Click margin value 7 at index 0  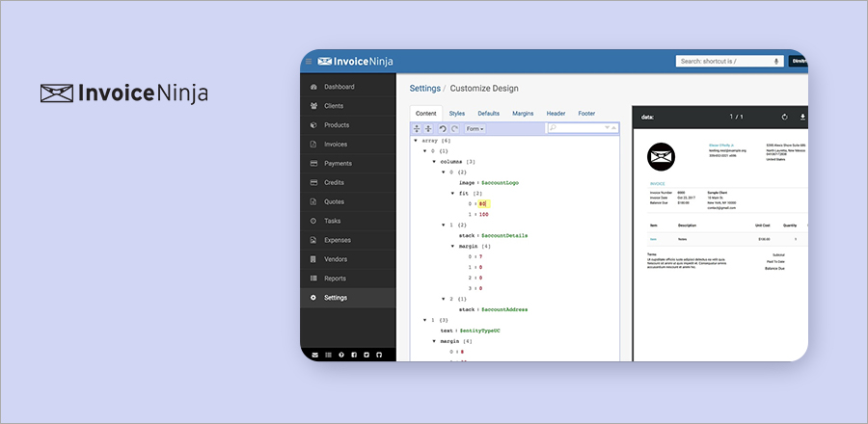coord(480,256)
